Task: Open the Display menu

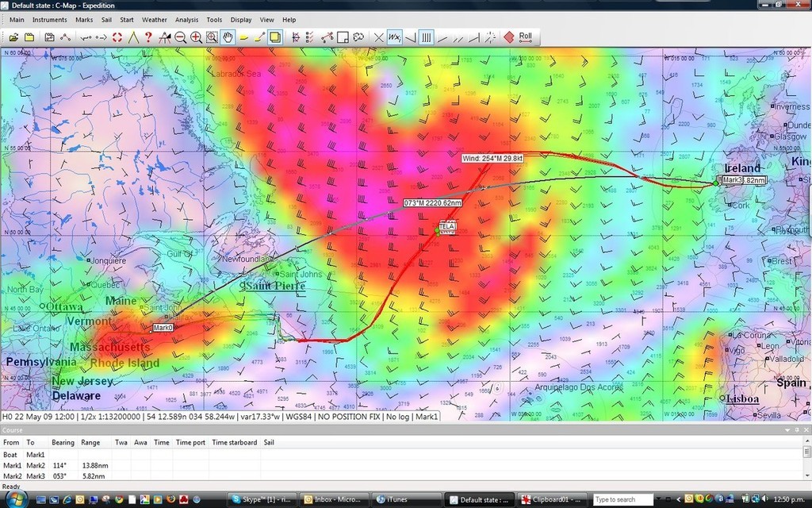Action: coord(241,20)
